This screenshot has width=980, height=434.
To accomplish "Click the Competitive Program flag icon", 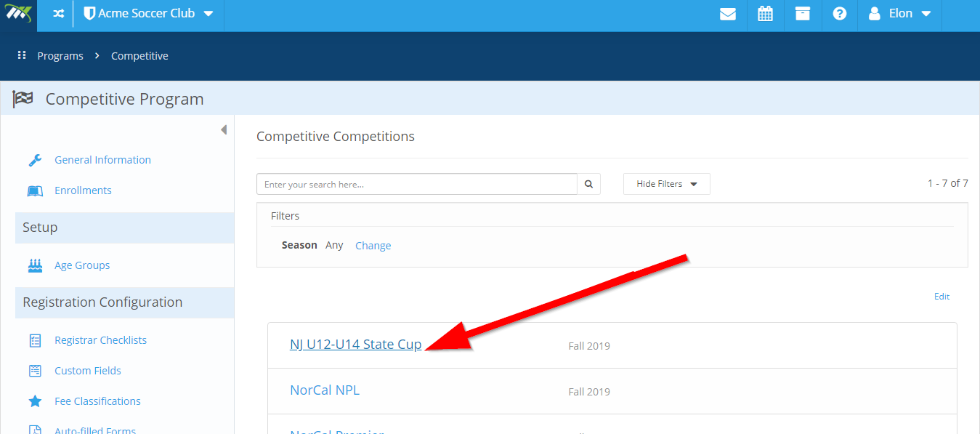I will click(23, 99).
